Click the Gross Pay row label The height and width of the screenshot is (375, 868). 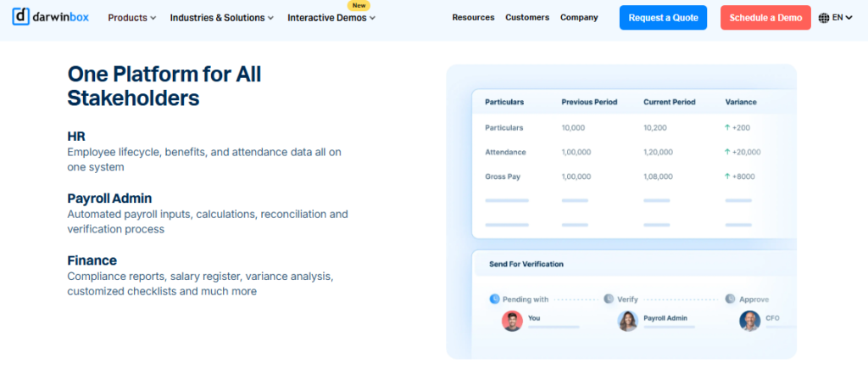click(x=503, y=176)
